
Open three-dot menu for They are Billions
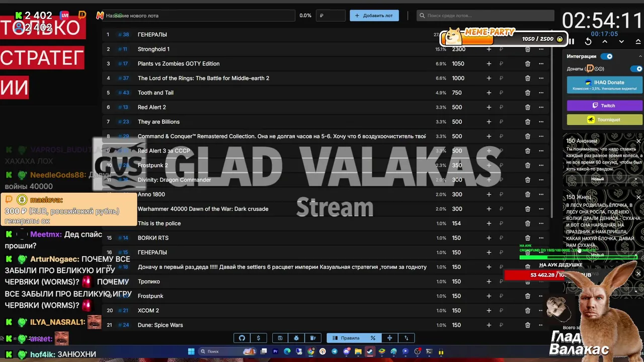[x=541, y=122]
